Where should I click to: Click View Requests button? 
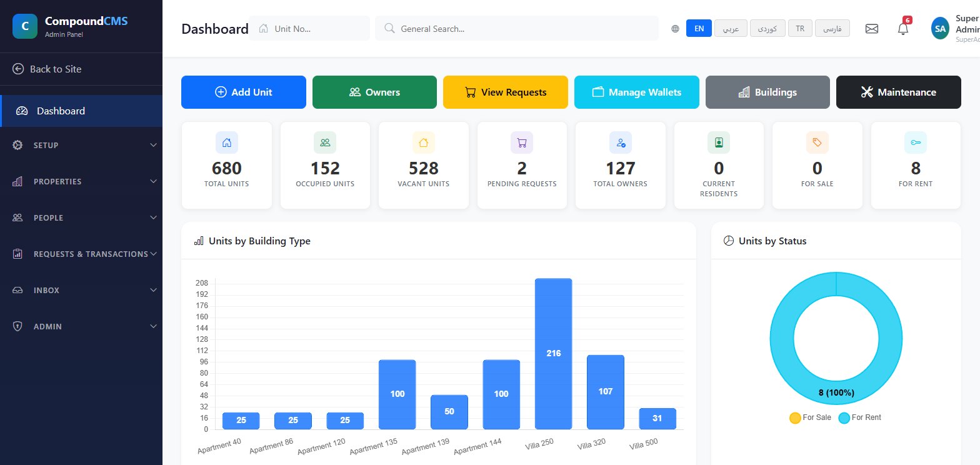tap(506, 92)
